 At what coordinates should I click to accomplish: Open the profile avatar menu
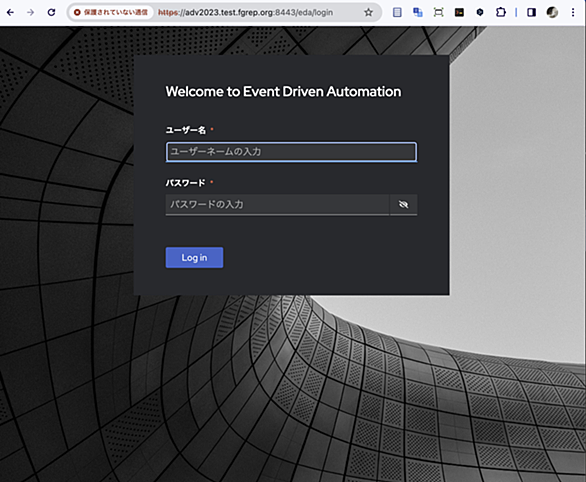[552, 12]
